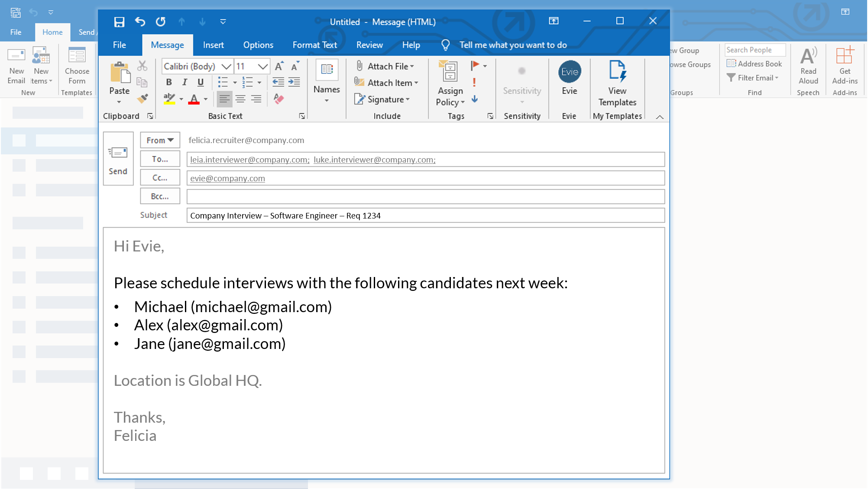Open the Calibri (Body) font dropdown
Image resolution: width=868 pixels, height=489 pixels.
(227, 66)
